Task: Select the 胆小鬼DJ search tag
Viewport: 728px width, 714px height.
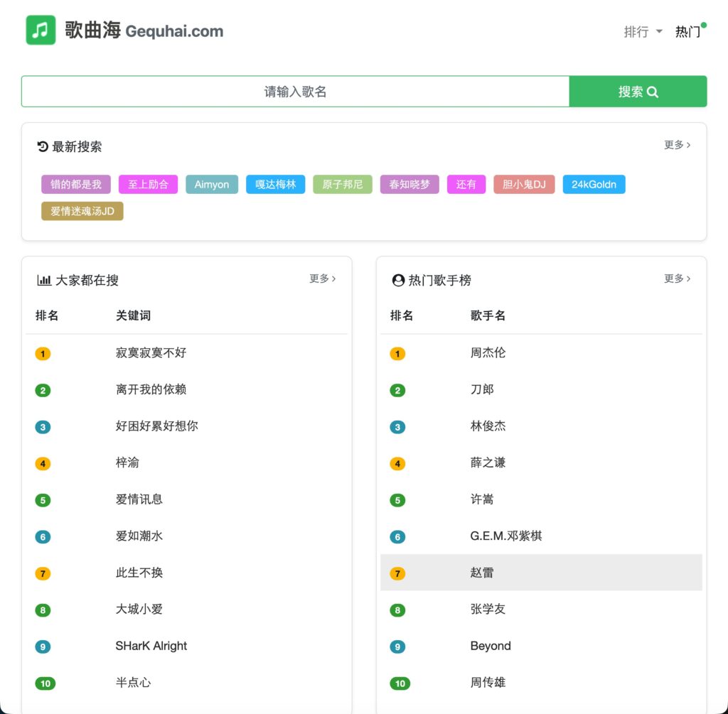Action: [x=524, y=184]
